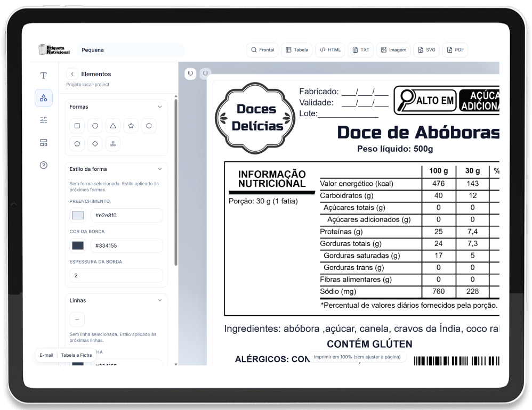Image resolution: width=532 pixels, height=410 pixels.
Task: Open the sliders settings panel icon
Action: (x=44, y=120)
